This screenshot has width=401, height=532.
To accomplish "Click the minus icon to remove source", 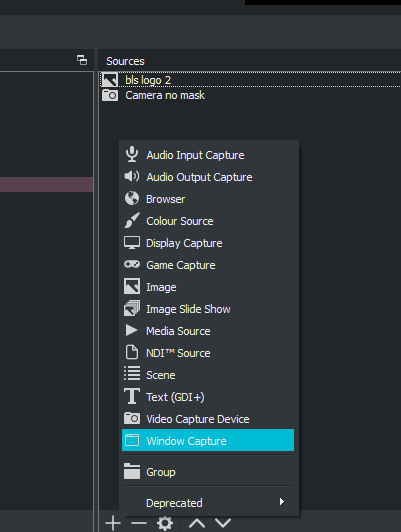I will click(x=139, y=523).
